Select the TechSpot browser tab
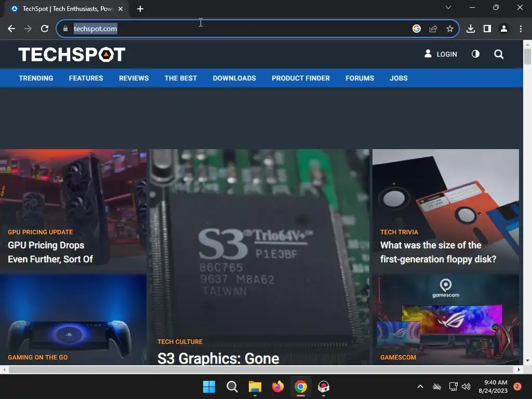This screenshot has height=399, width=532. click(67, 9)
